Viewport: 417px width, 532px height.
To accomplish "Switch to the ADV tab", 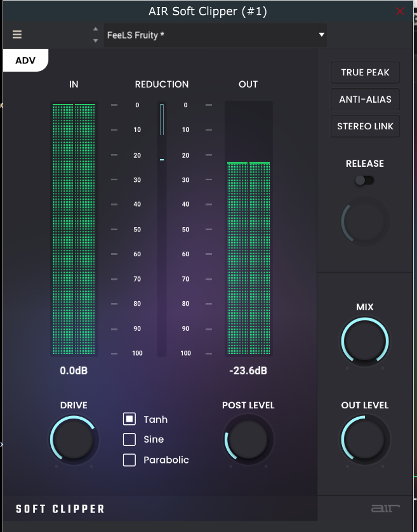I will 25,60.
